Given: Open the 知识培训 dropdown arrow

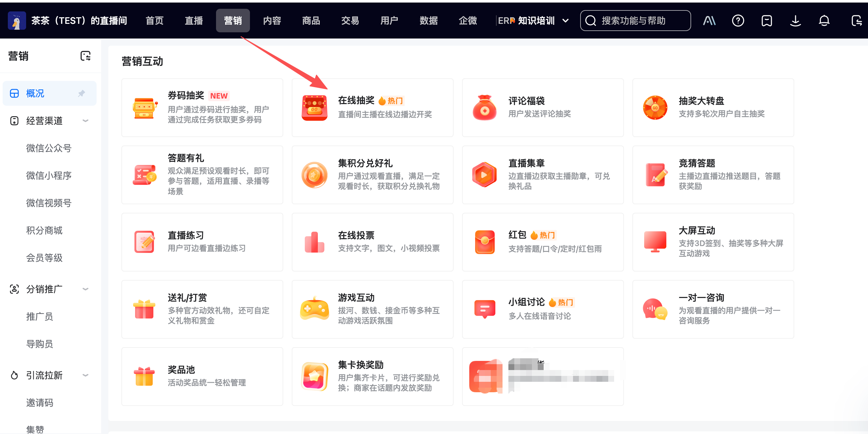Looking at the screenshot, I should pos(566,21).
